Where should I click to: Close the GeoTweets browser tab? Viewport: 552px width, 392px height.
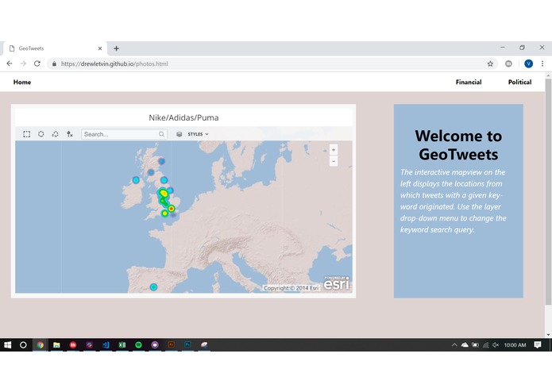100,48
